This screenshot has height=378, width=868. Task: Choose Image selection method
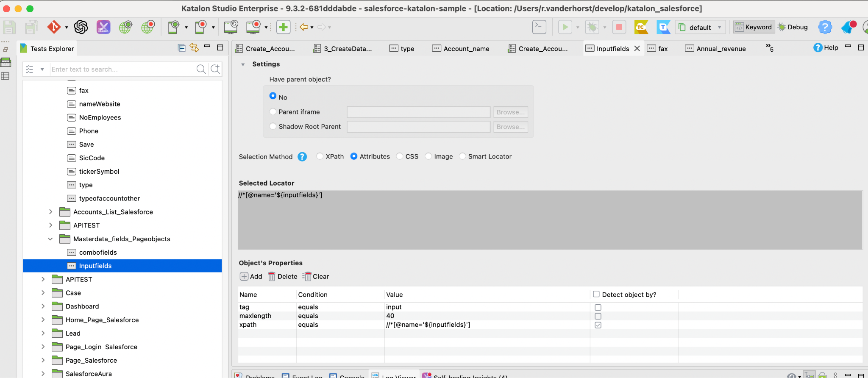pyautogui.click(x=428, y=156)
